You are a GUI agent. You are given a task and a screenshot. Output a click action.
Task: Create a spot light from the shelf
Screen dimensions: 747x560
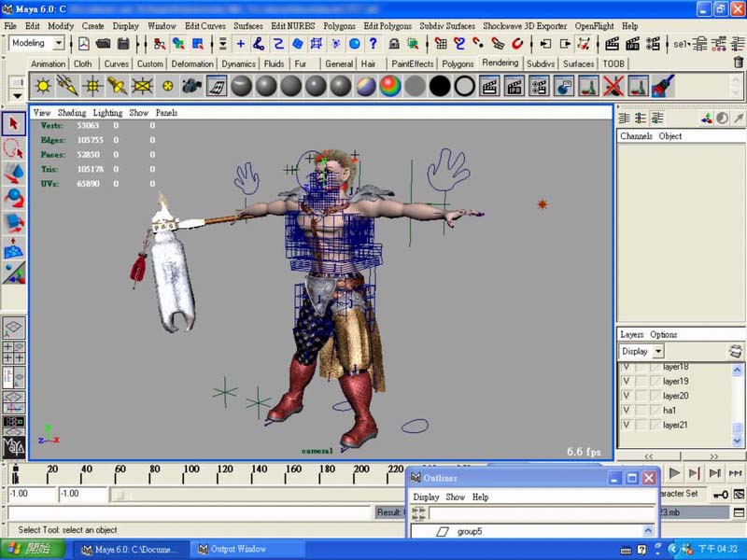[x=118, y=86]
